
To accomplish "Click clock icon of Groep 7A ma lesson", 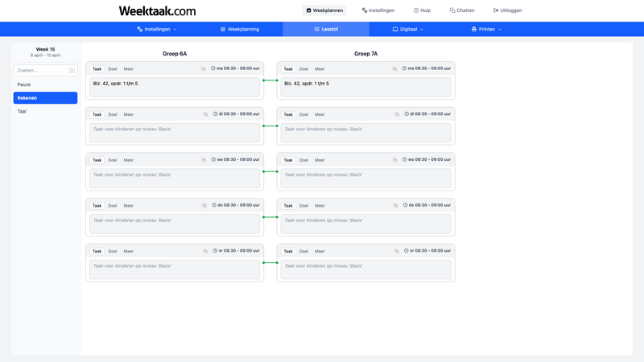I will click(x=404, y=68).
